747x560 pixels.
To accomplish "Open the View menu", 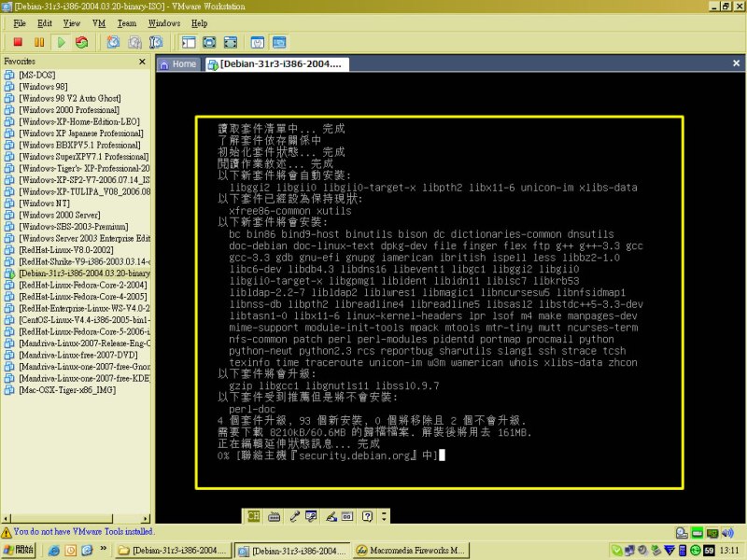I will [x=72, y=23].
